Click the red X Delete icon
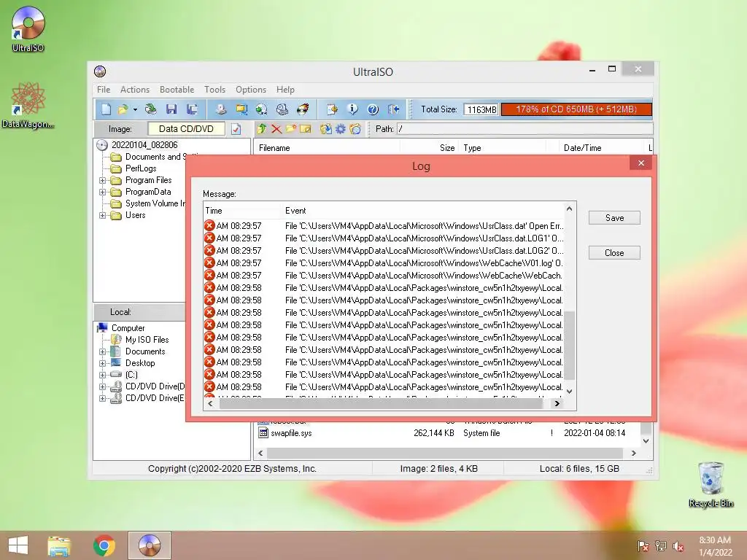Viewport: 747px width, 560px height. tap(276, 128)
